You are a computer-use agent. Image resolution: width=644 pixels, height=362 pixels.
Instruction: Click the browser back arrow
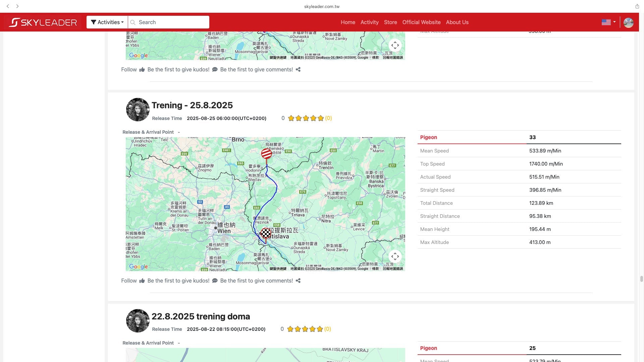tap(8, 6)
